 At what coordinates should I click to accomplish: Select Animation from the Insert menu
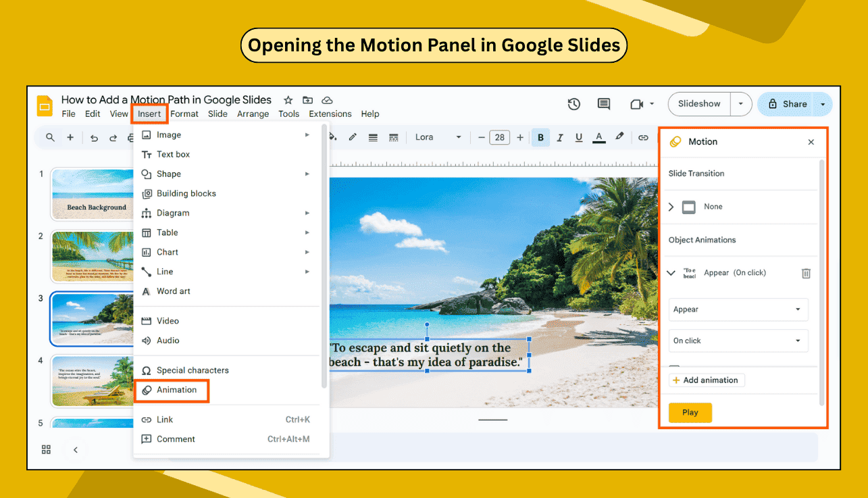[177, 390]
